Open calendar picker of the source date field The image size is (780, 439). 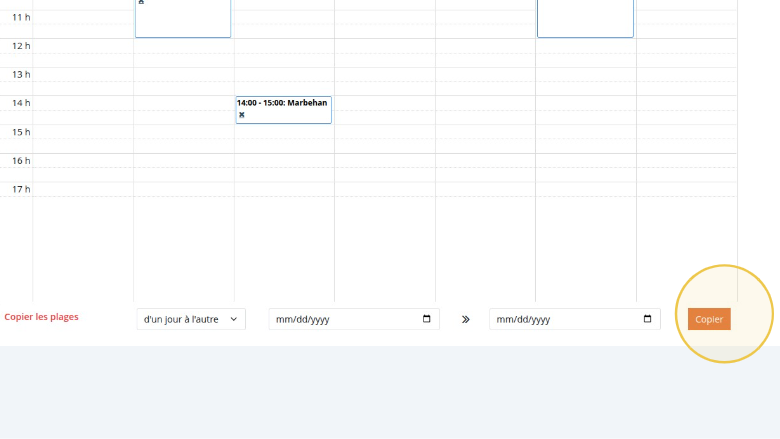[x=427, y=319]
